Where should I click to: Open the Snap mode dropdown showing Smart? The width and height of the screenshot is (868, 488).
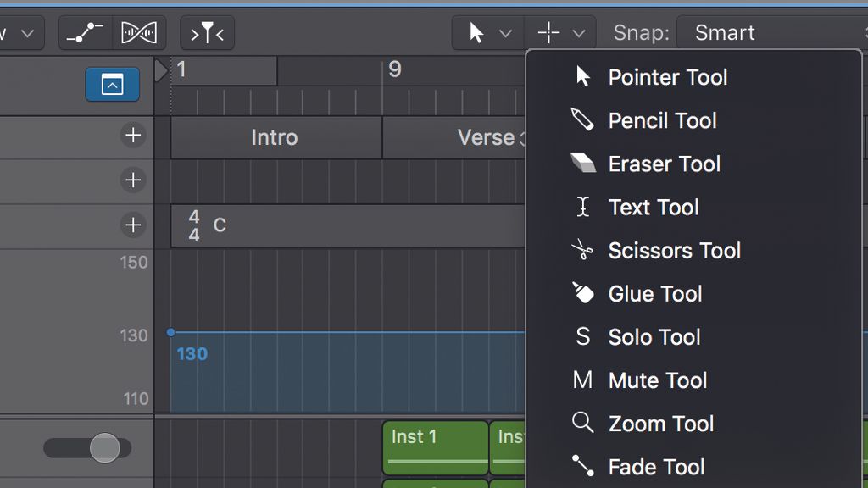[725, 33]
